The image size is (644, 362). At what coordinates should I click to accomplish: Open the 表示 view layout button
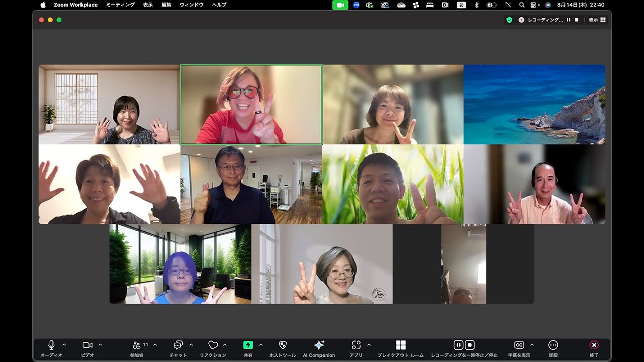pyautogui.click(x=597, y=20)
